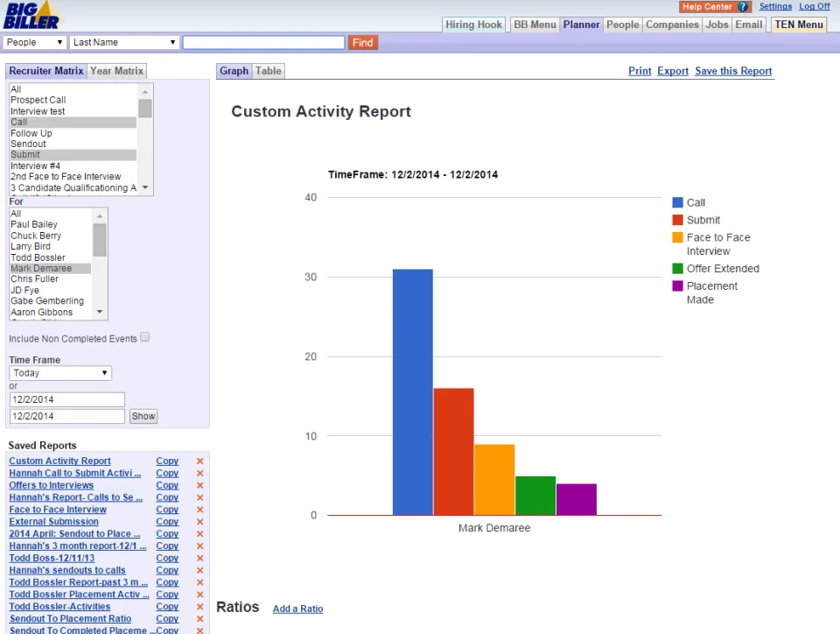
Task: Expand the Today time frame dropdown
Action: 60,373
